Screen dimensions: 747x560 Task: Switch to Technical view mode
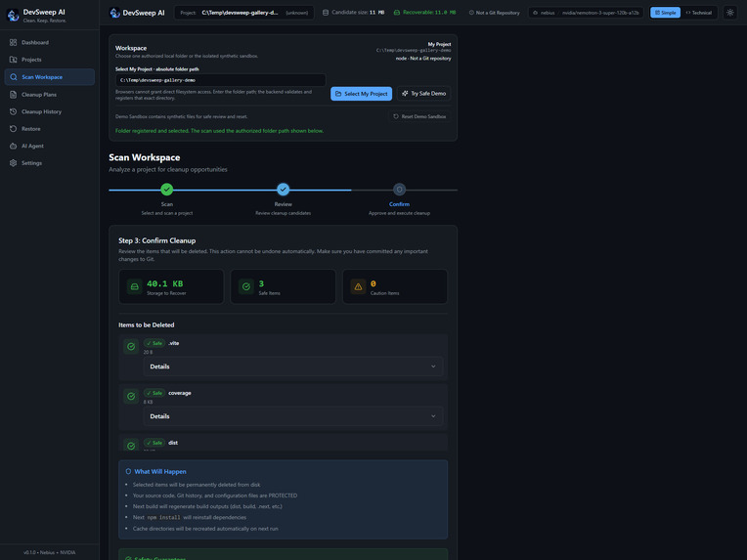pos(698,13)
